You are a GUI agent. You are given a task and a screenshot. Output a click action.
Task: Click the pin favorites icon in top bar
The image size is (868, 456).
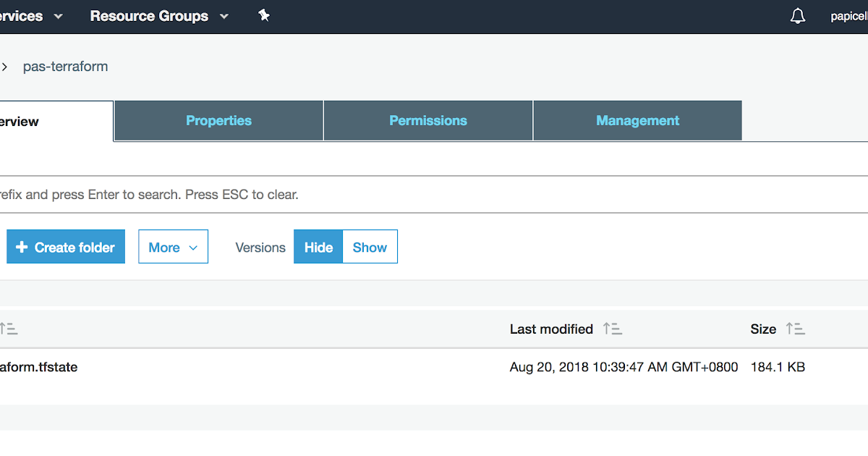pos(264,14)
